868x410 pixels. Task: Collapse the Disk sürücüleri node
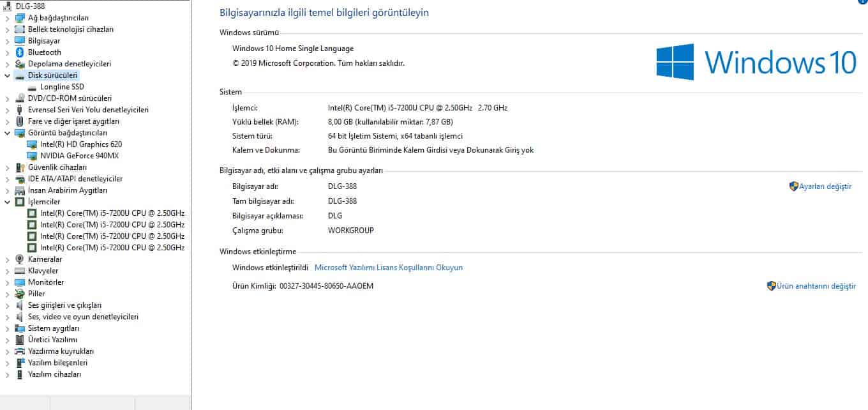tap(8, 75)
